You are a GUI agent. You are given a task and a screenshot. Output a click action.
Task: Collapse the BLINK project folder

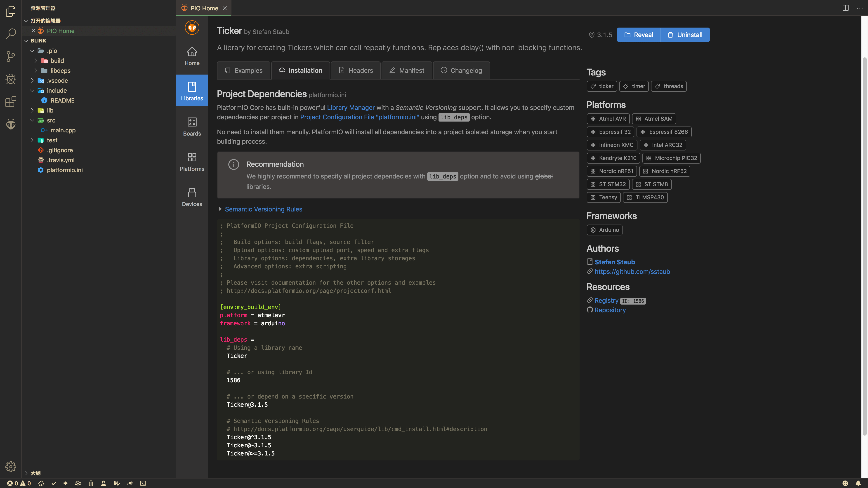tap(26, 40)
